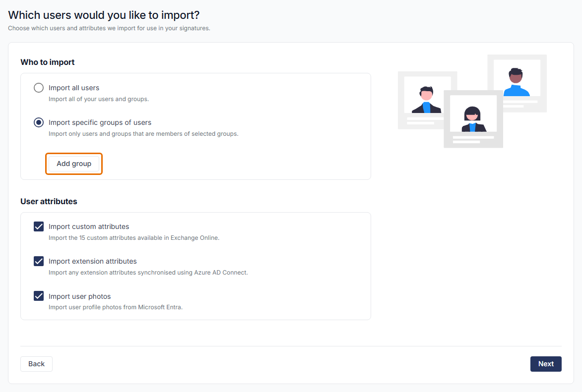This screenshot has height=392, width=582.
Task: Go back with the Back button
Action: click(36, 364)
